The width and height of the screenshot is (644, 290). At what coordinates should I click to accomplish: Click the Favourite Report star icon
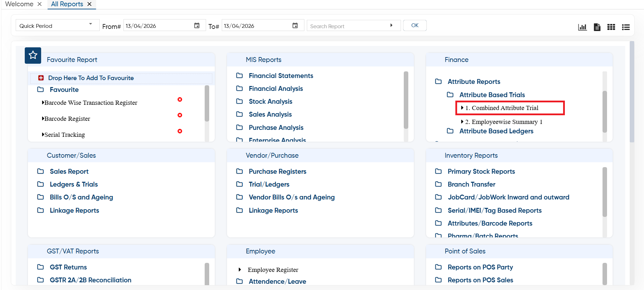click(33, 55)
